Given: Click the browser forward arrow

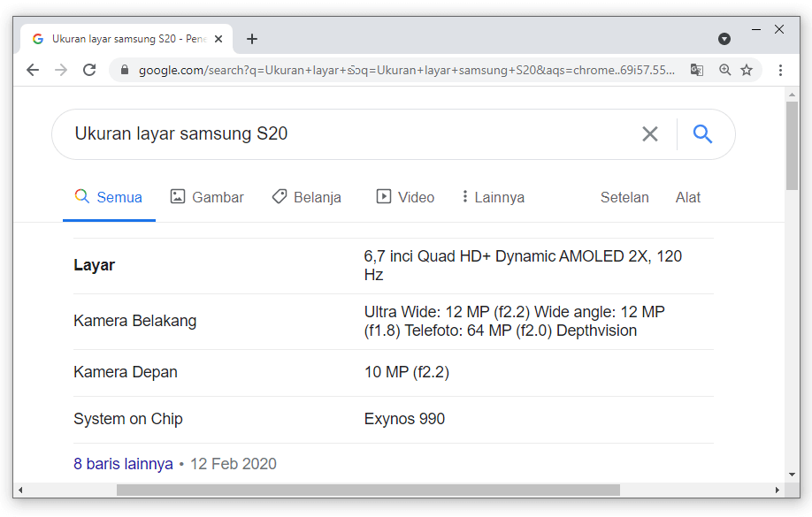Looking at the screenshot, I should (x=61, y=70).
